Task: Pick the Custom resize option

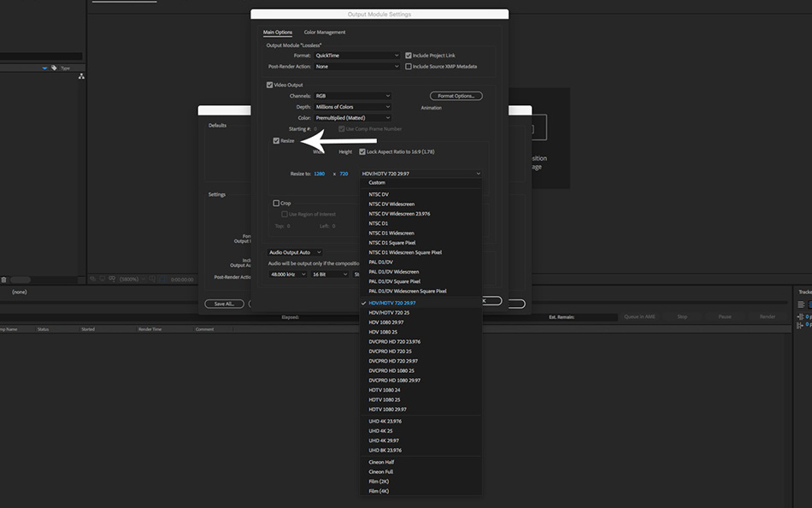Action: pos(377,182)
